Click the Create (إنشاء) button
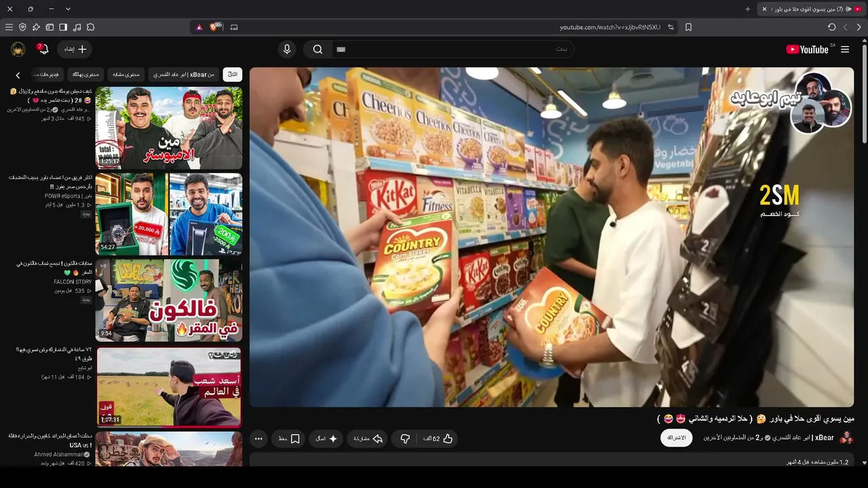 pos(75,49)
